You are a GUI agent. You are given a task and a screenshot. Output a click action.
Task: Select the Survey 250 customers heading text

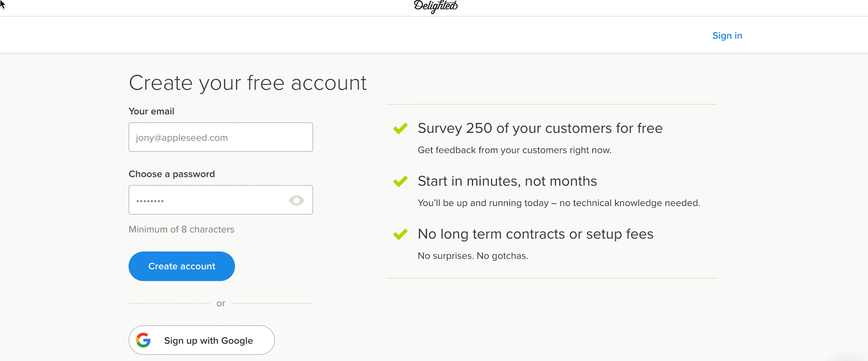[540, 128]
